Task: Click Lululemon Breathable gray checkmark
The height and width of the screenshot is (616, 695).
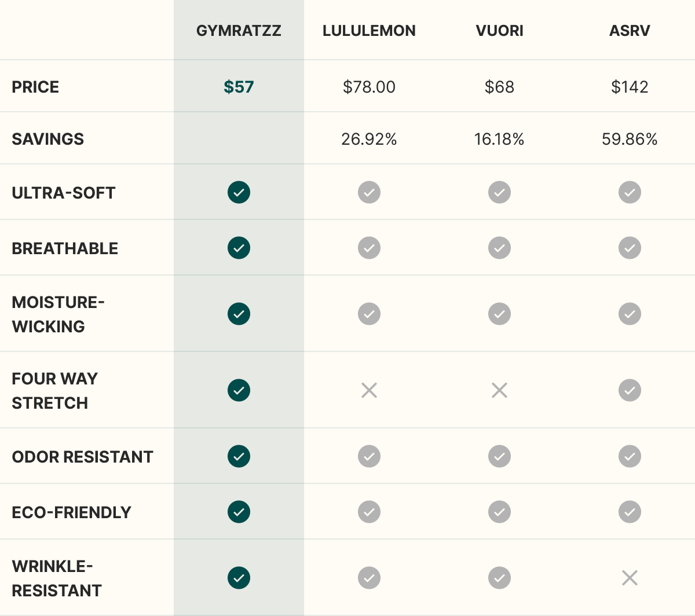Action: click(x=369, y=248)
